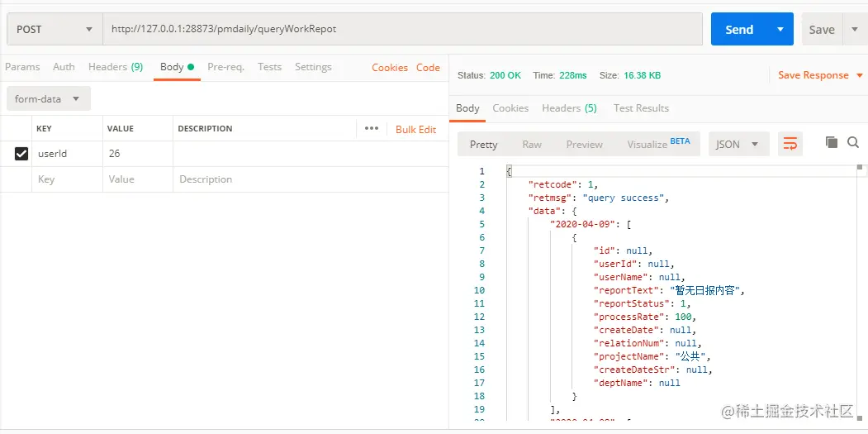Expand the Send button dropdown arrow

[780, 30]
